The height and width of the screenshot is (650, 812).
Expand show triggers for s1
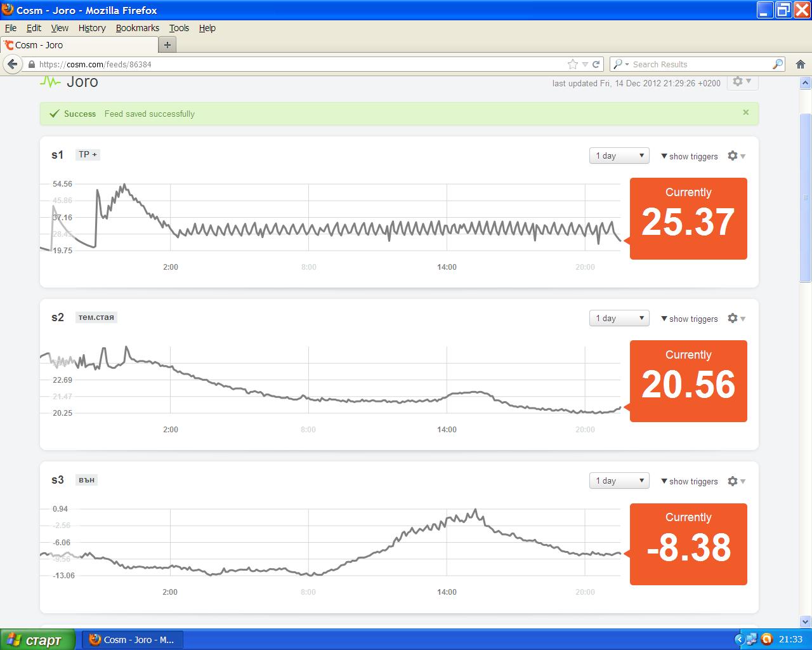(690, 156)
